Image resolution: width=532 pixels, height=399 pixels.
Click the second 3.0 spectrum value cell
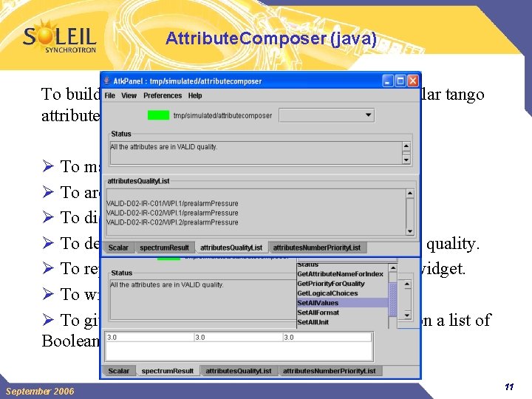[238, 337]
